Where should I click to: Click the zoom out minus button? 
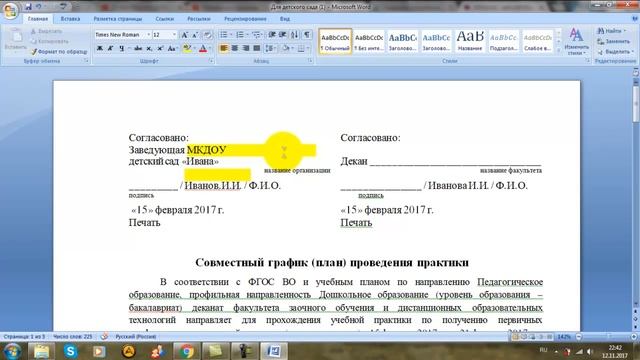[x=579, y=337]
